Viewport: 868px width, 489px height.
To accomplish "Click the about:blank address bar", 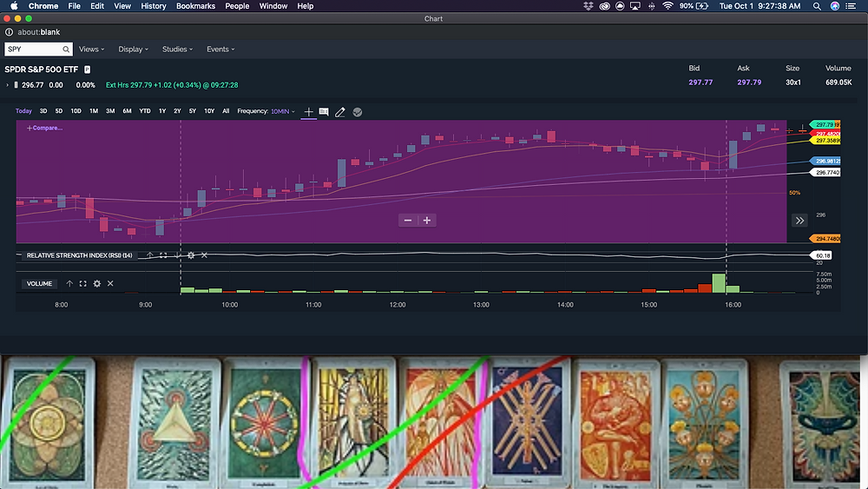I will click(x=39, y=32).
